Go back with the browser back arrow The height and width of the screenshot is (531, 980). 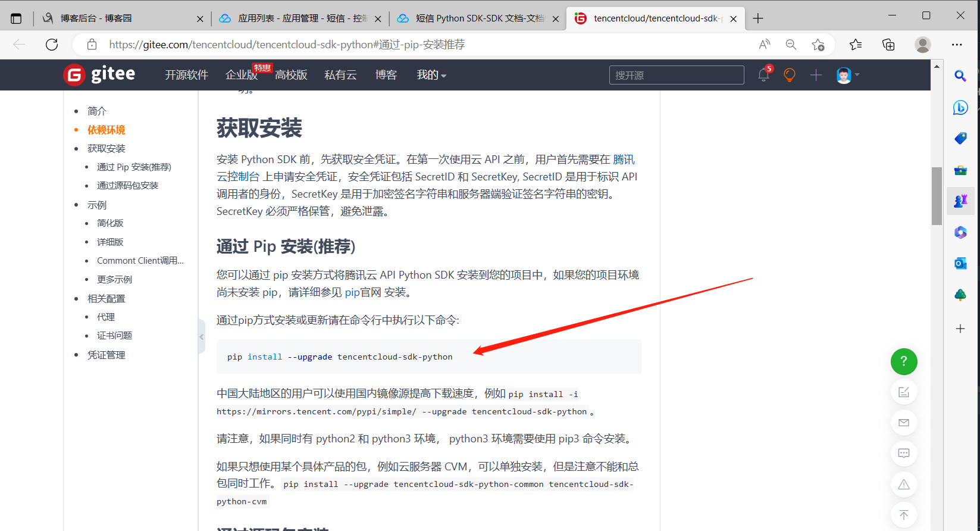pyautogui.click(x=19, y=45)
